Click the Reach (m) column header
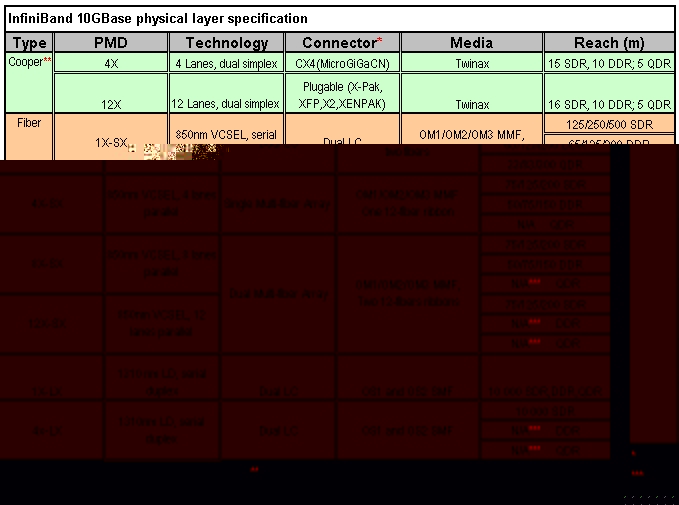Image resolution: width=679 pixels, height=505 pixels. tap(609, 43)
